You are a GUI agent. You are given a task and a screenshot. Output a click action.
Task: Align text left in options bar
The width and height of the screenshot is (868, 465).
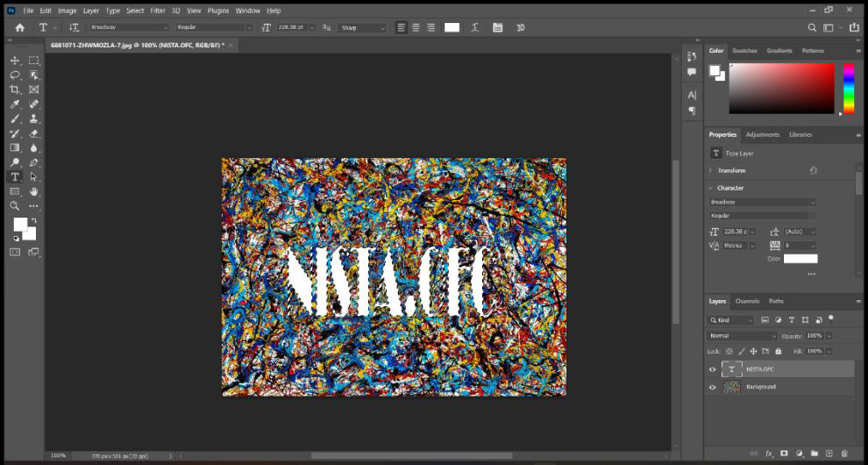point(402,27)
